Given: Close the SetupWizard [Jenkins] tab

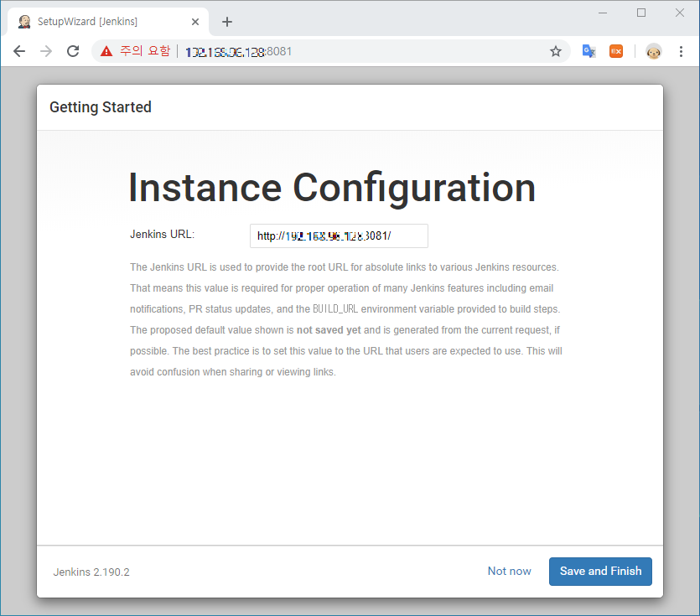Looking at the screenshot, I should (195, 22).
